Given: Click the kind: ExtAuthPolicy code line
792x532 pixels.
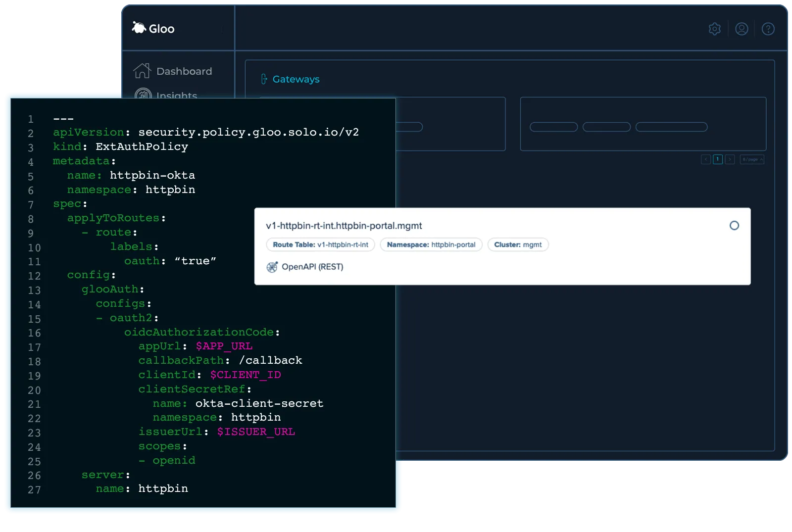Looking at the screenshot, I should (120, 146).
